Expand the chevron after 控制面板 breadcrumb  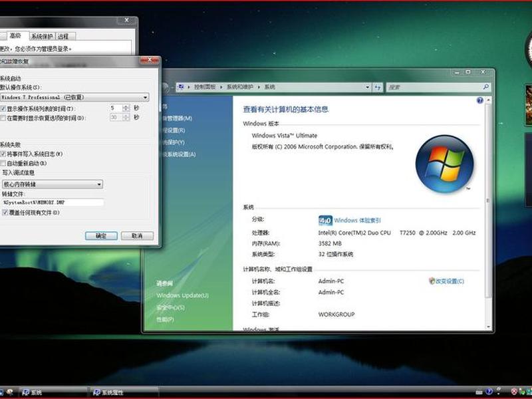[221, 87]
